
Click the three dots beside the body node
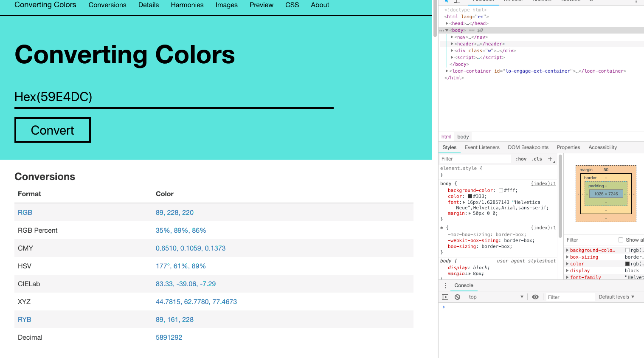pos(442,31)
